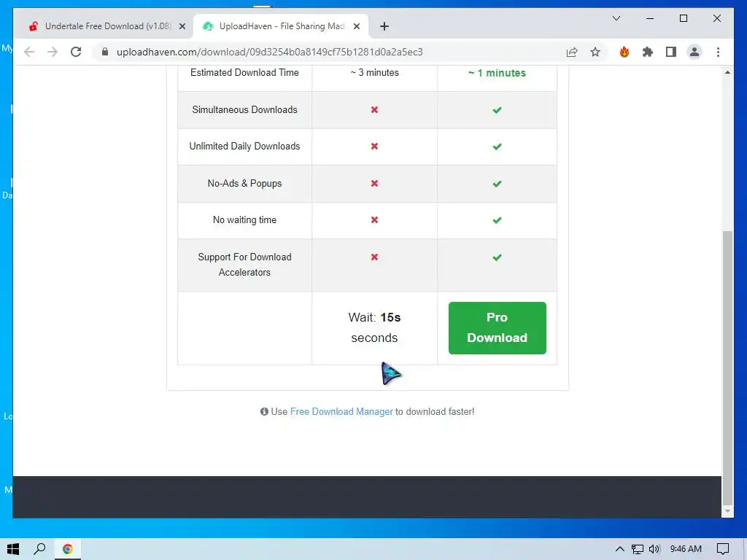Switch to the Undertale Free Download tab

[107, 26]
